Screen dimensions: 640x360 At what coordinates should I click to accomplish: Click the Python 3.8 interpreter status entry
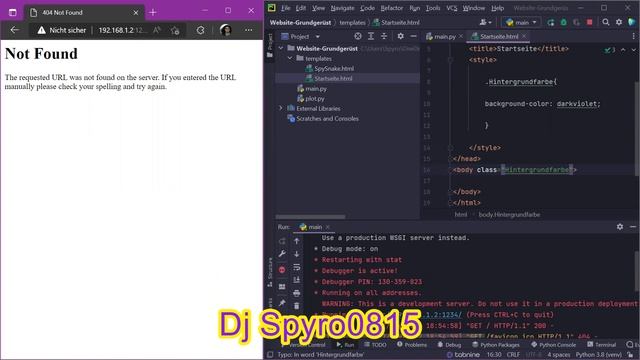click(599, 355)
